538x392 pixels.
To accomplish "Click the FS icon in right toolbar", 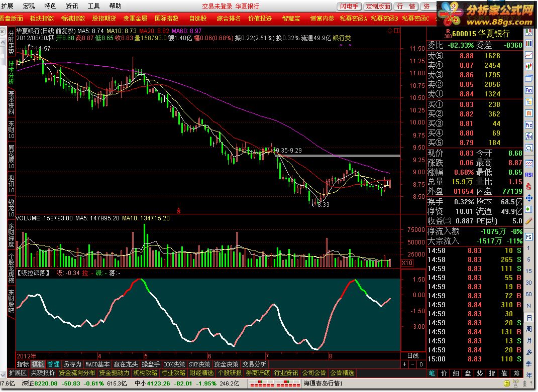I will [x=529, y=236].
